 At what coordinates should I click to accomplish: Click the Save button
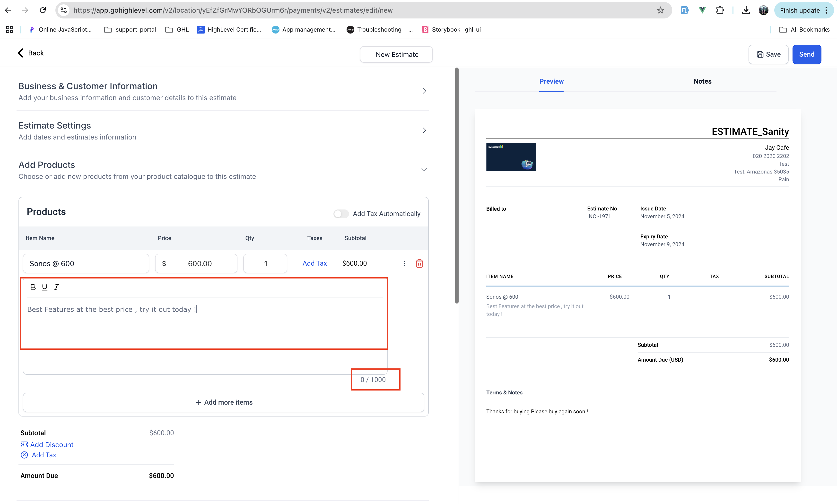point(768,54)
